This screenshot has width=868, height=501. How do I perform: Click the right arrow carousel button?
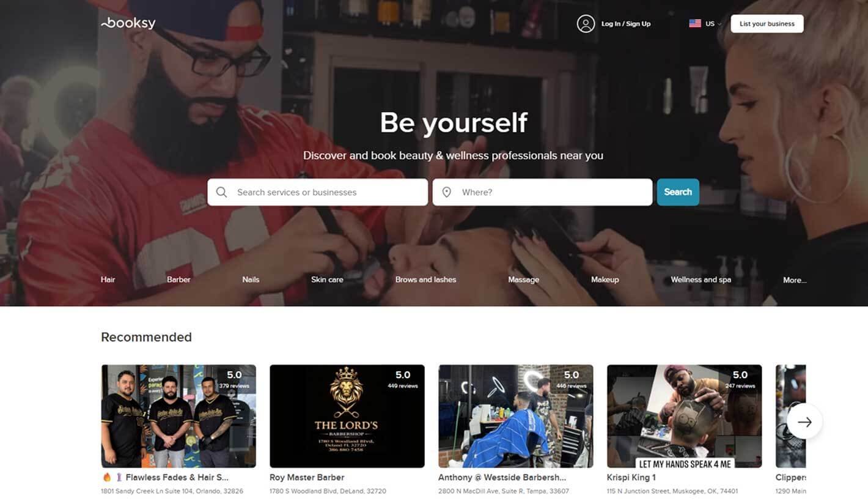(x=804, y=421)
